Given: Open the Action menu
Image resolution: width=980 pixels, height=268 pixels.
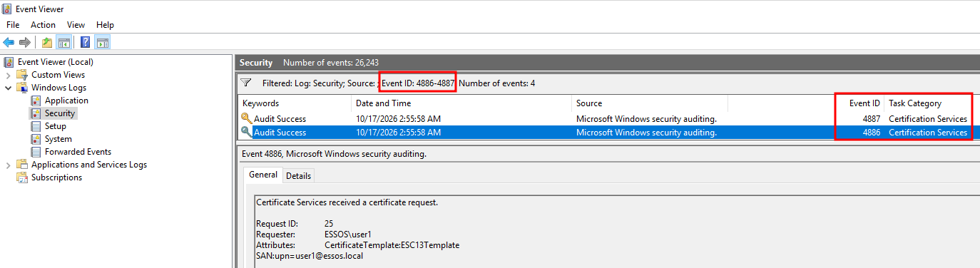Looking at the screenshot, I should pyautogui.click(x=43, y=25).
